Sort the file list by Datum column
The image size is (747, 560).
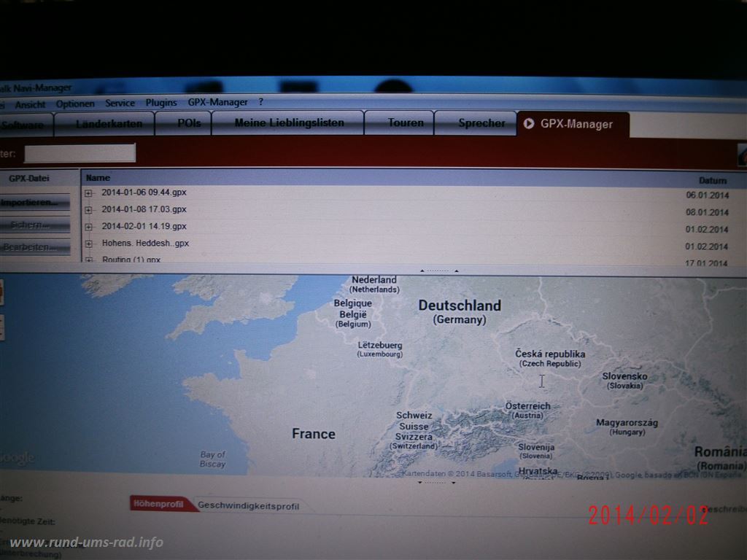712,180
